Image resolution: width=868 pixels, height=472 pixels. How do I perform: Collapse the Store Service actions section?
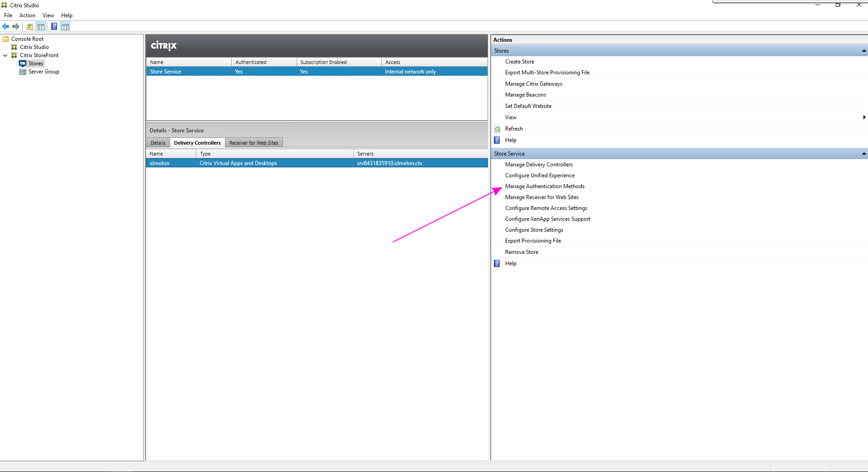(864, 154)
